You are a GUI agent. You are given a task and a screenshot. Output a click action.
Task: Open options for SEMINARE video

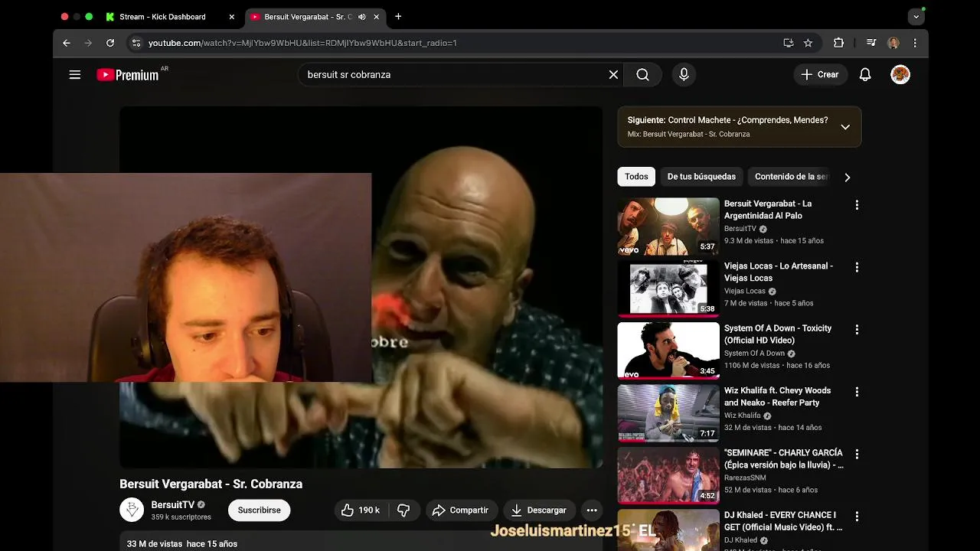click(x=857, y=454)
